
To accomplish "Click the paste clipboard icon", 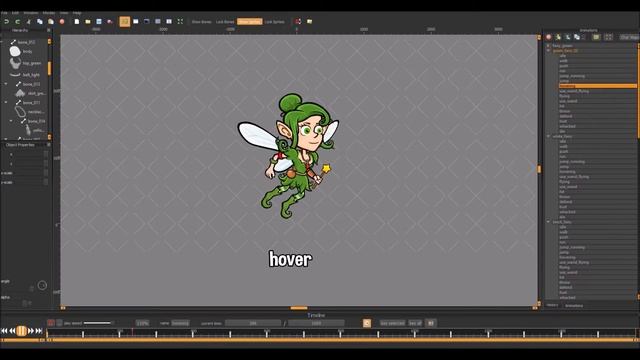I will tap(51, 22).
